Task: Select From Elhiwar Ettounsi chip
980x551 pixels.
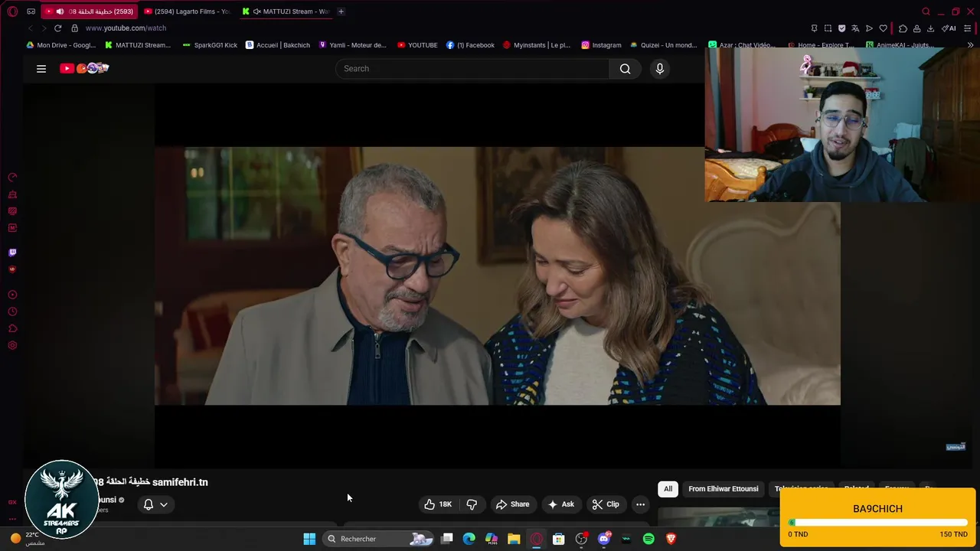Action: (x=724, y=489)
